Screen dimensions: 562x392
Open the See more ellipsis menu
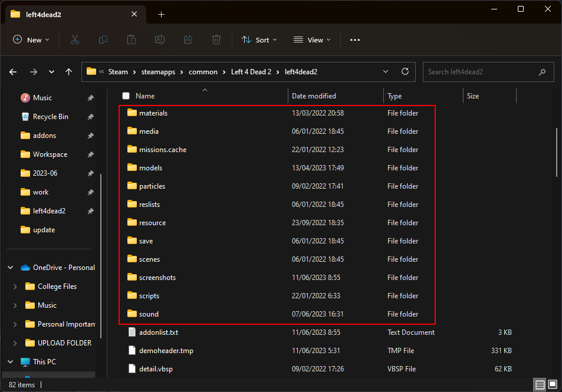pyautogui.click(x=355, y=39)
